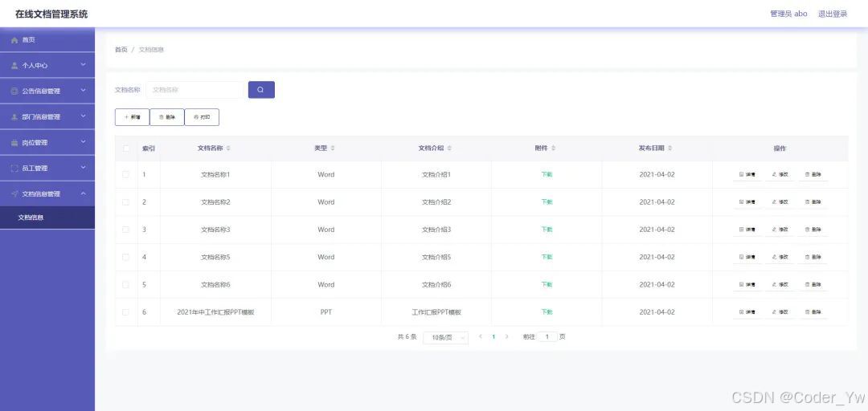Sort by the 附件 column arrows
Image resolution: width=868 pixels, height=411 pixels.
pos(554,149)
